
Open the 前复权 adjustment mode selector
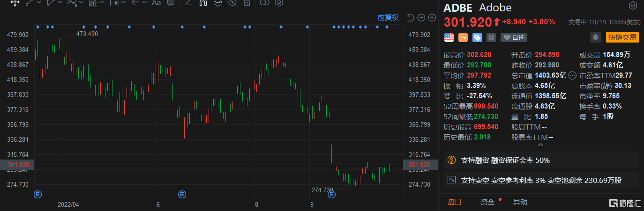[x=388, y=18]
